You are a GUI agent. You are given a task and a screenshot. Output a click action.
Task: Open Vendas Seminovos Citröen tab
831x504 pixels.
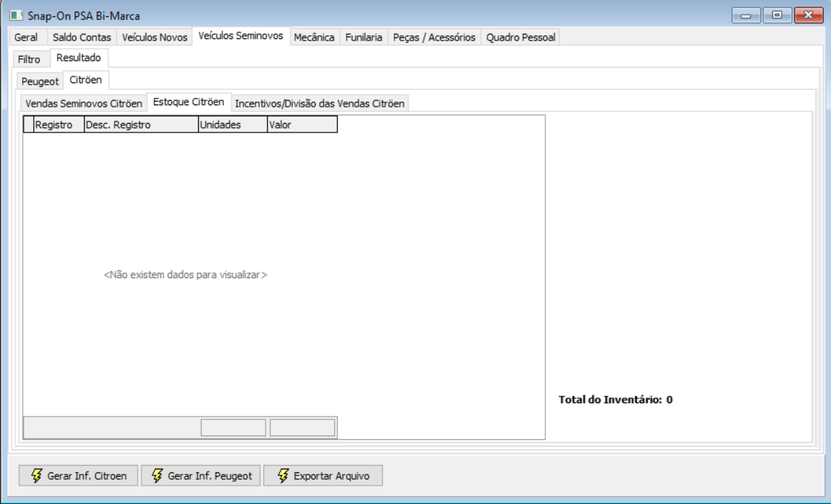[84, 103]
